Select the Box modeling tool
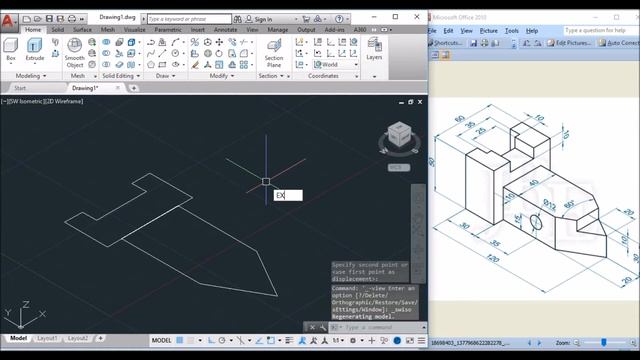 (11, 49)
